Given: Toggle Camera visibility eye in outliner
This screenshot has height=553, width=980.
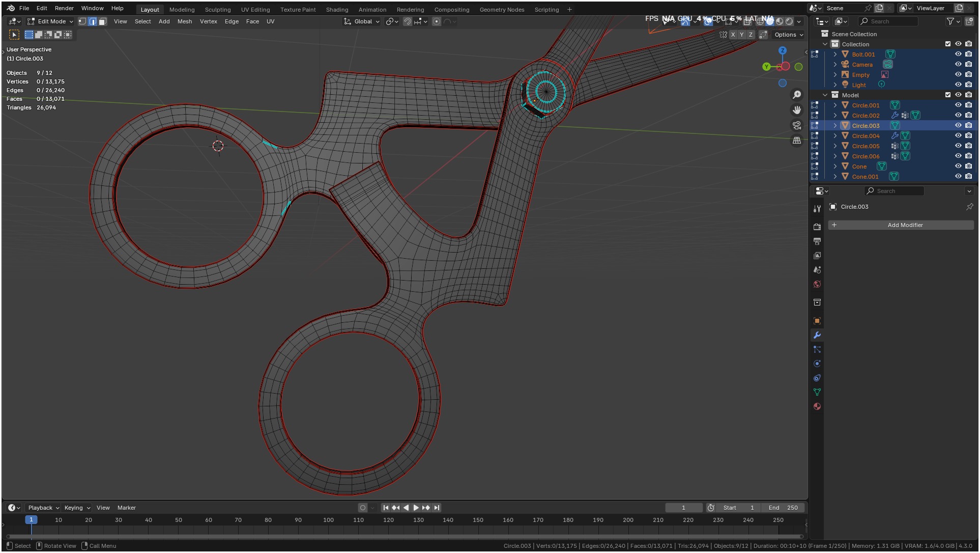Looking at the screenshot, I should [958, 64].
